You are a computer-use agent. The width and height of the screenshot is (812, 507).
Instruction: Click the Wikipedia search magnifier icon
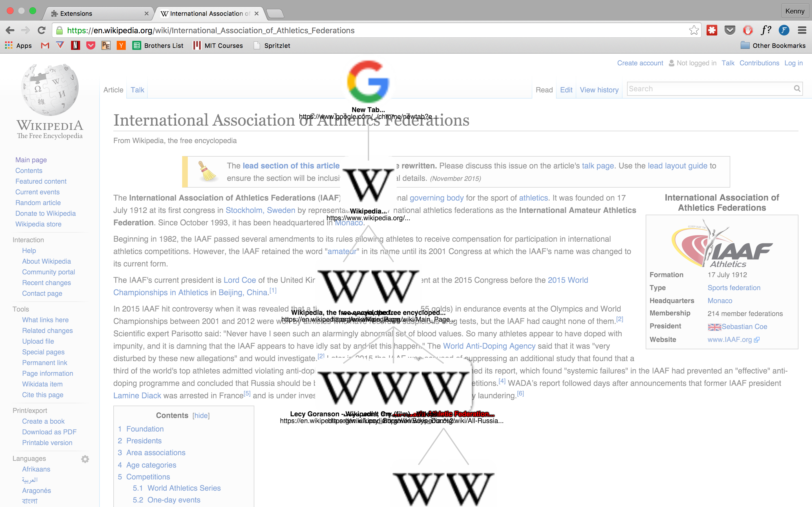click(797, 88)
